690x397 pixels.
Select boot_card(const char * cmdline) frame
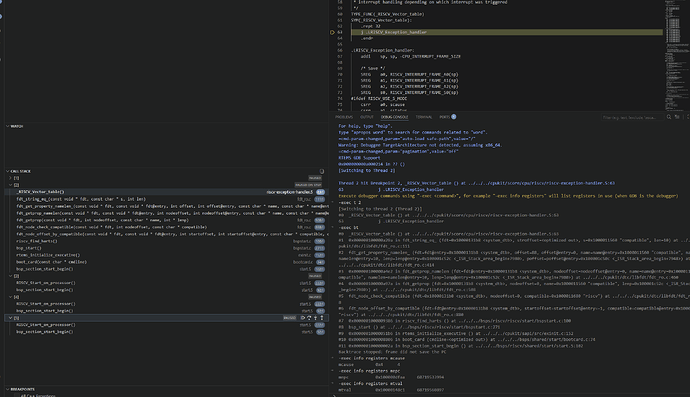point(51,262)
